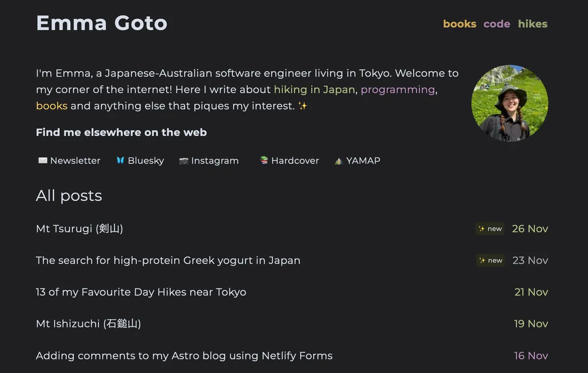Open the books section in top navigation
The height and width of the screenshot is (373, 588).
[x=459, y=24]
